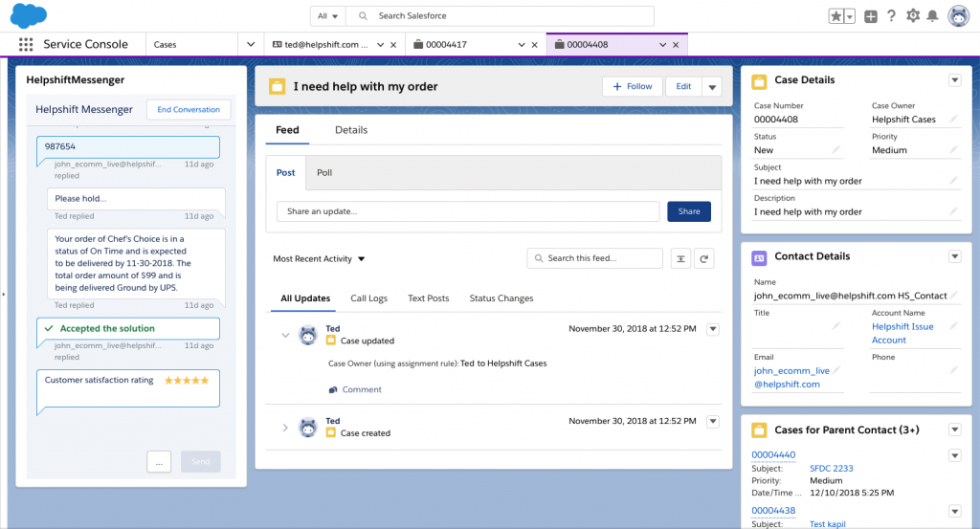980x529 pixels.
Task: Select the All Updates filter tab
Action: [x=305, y=298]
